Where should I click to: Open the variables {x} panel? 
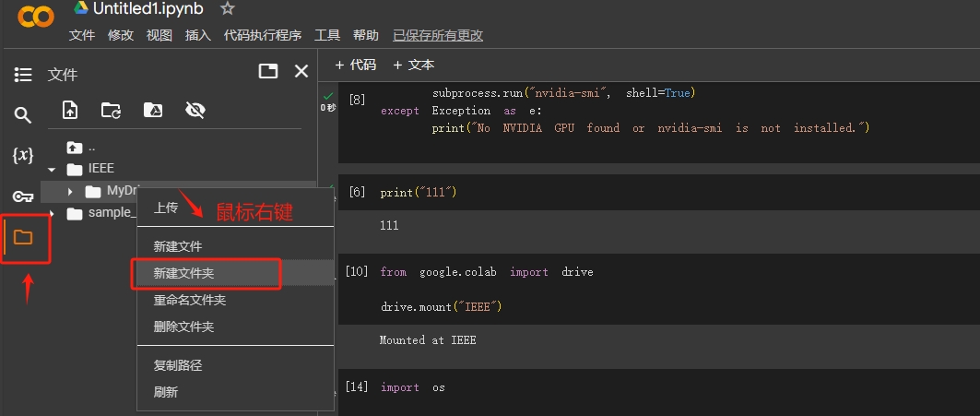(23, 155)
